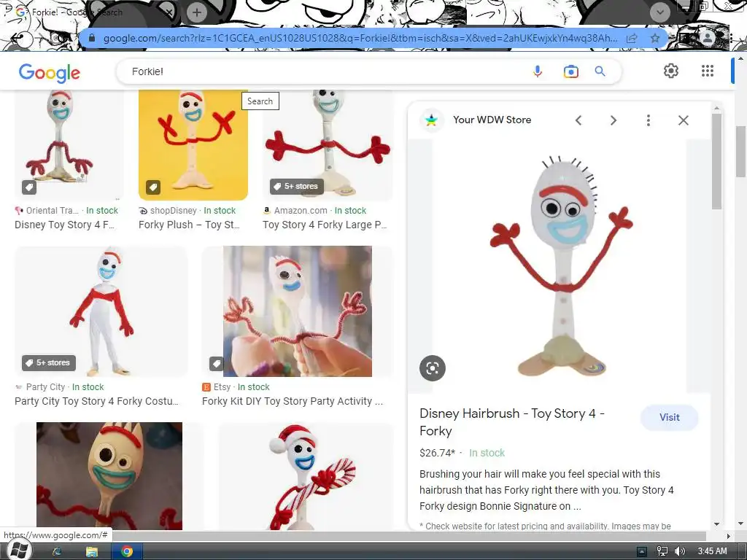Click the address bar URL
The height and width of the screenshot is (560, 747).
pyautogui.click(x=360, y=38)
